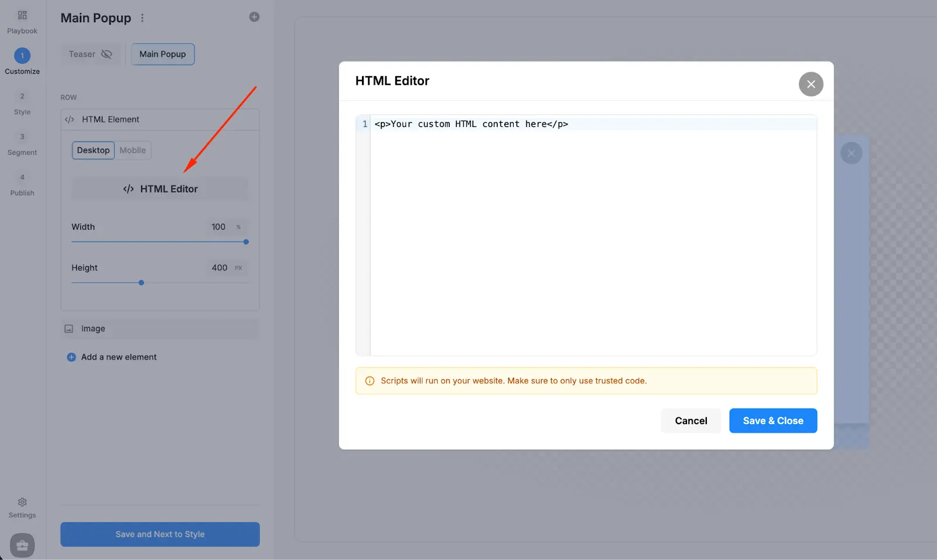This screenshot has width=937, height=560.
Task: Click the image icon on the Image element
Action: 70,328
